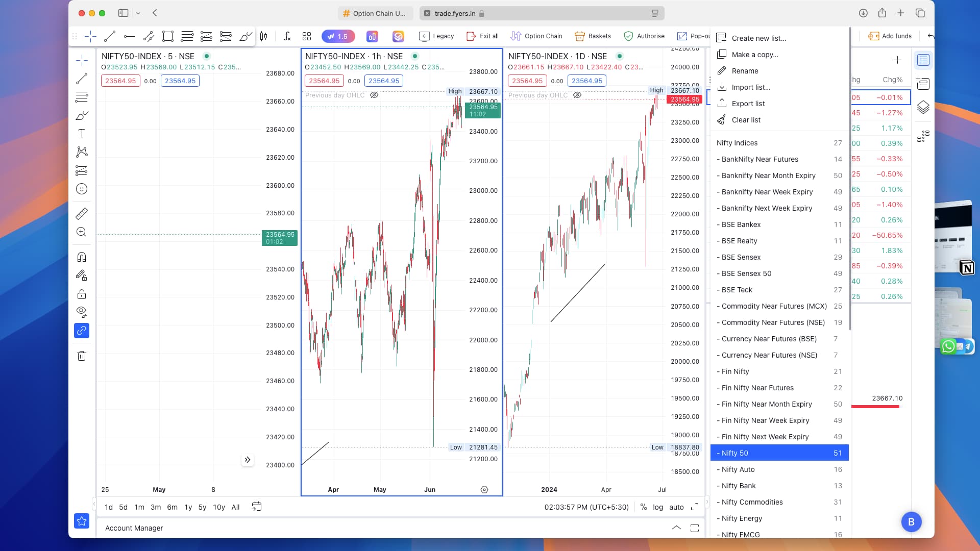Open the pattern tools in left sidebar
The image size is (980, 551).
[x=82, y=152]
